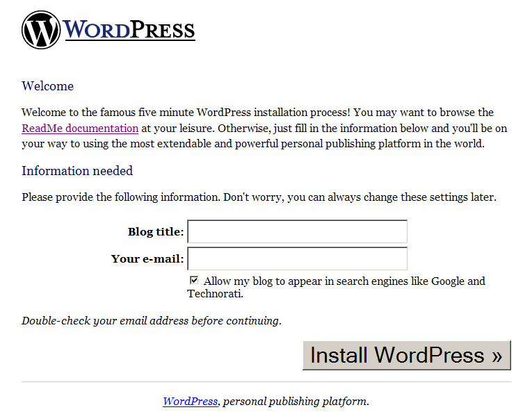Click the Install WordPress » button
This screenshot has height=412, width=532.
point(407,355)
